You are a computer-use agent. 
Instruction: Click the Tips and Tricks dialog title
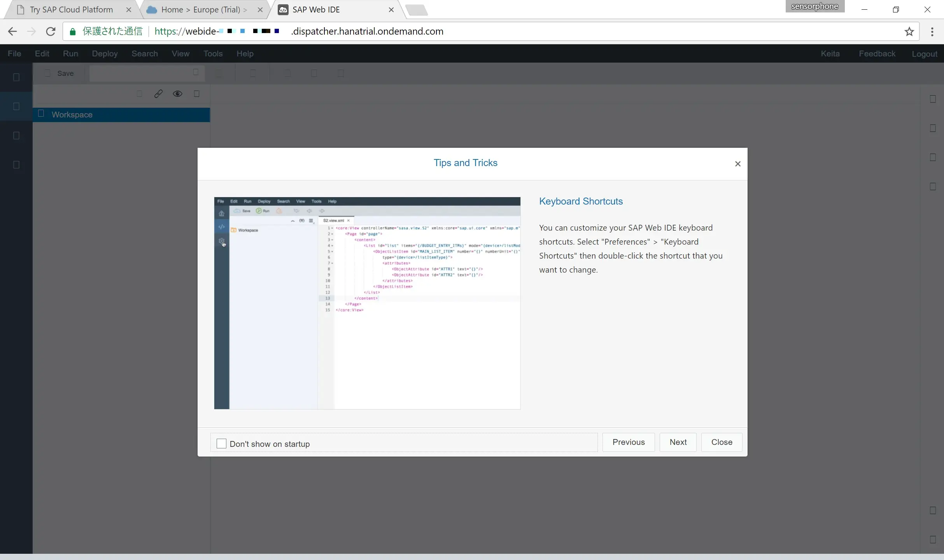click(465, 163)
